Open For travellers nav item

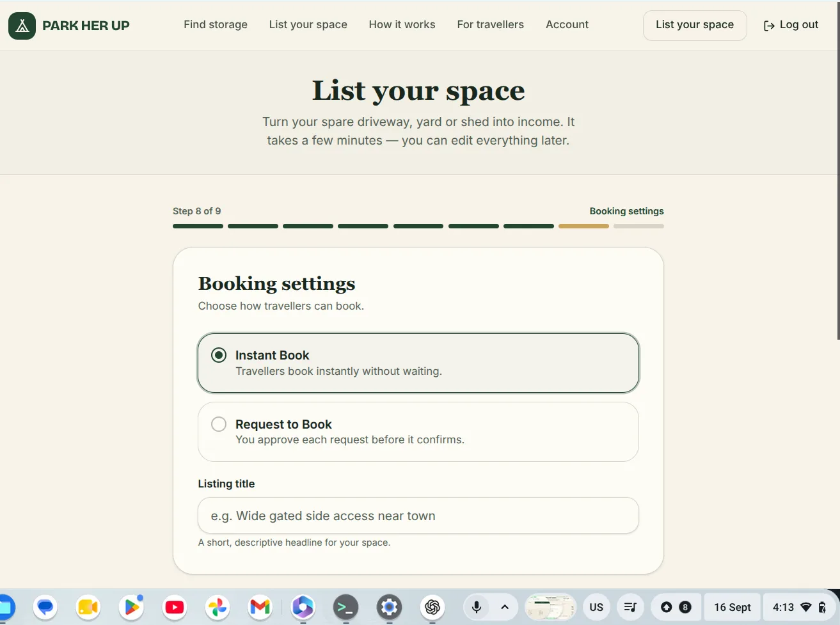[x=490, y=24]
